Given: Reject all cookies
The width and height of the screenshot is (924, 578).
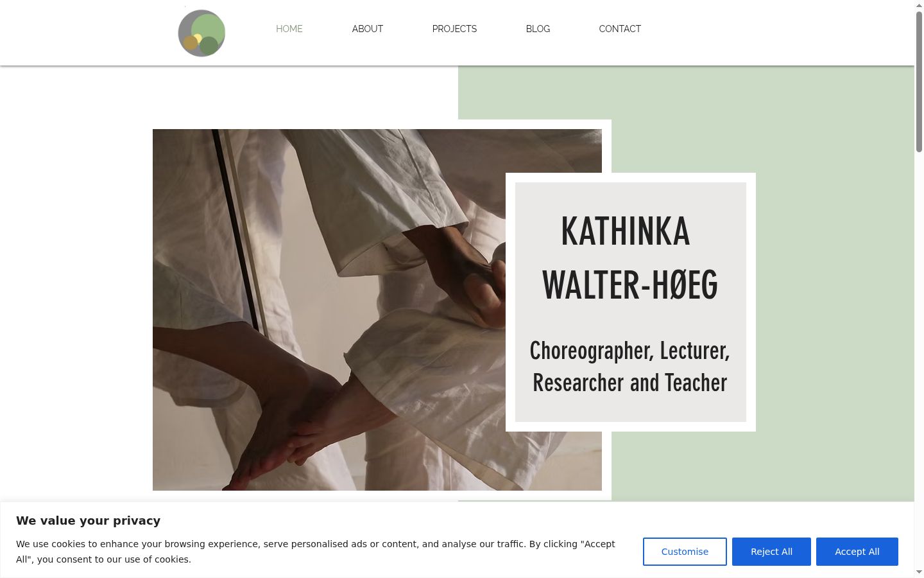Looking at the screenshot, I should coord(771,552).
